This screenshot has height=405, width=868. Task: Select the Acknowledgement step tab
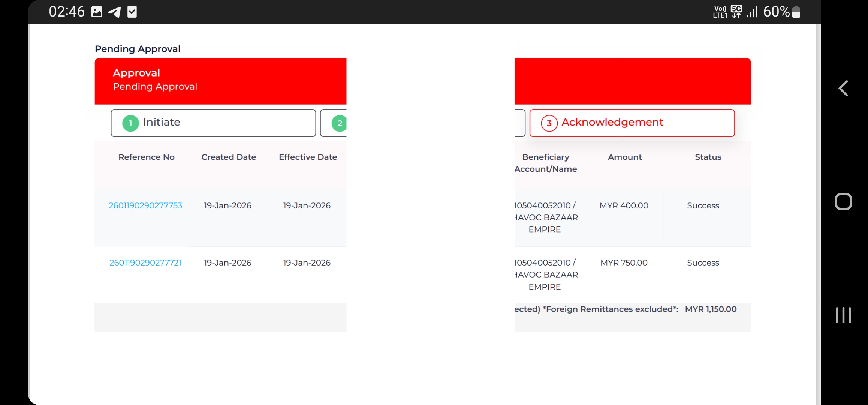632,123
